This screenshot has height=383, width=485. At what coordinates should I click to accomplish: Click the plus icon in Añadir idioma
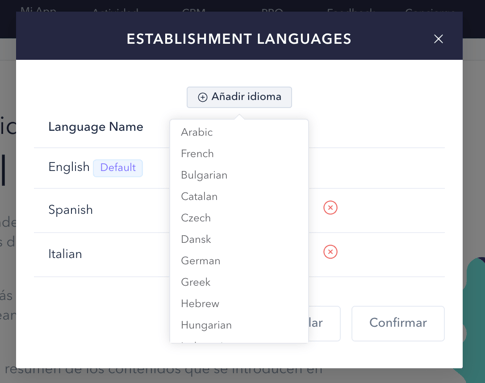pos(202,97)
